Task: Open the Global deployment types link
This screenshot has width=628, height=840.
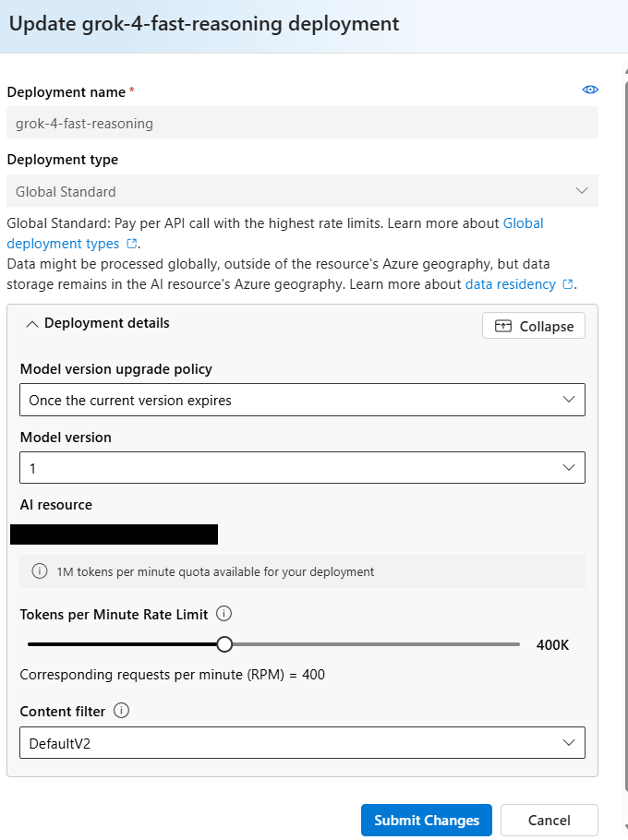Action: click(x=275, y=233)
